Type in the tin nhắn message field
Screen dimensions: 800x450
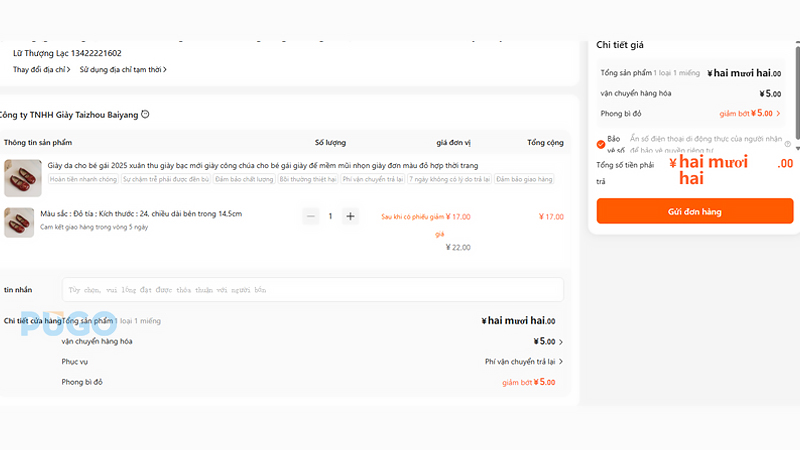tap(312, 289)
